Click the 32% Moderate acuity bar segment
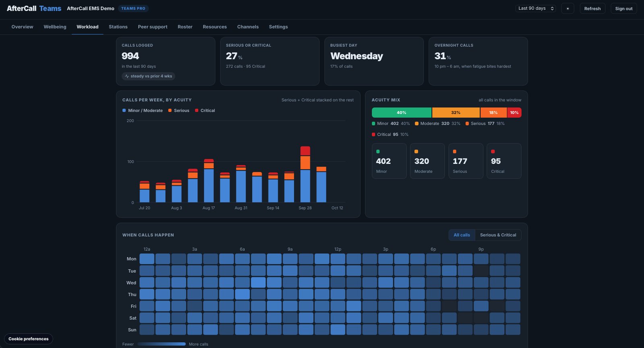 [x=456, y=113]
